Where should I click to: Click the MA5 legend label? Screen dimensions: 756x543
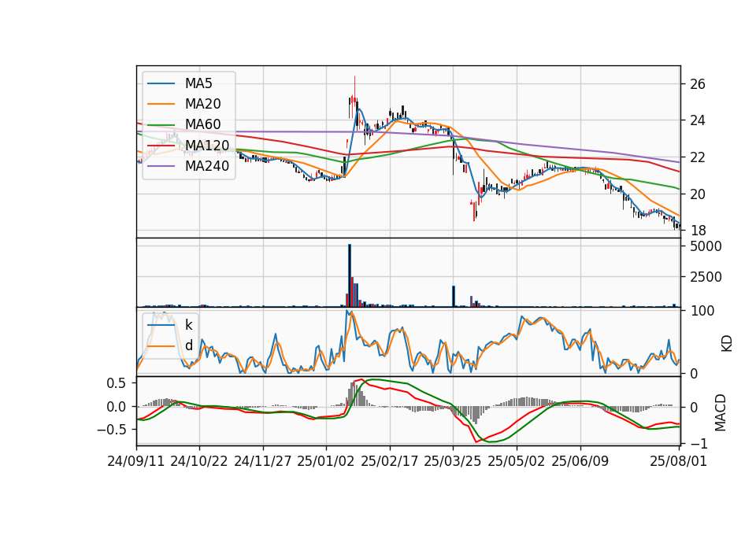[x=198, y=83]
